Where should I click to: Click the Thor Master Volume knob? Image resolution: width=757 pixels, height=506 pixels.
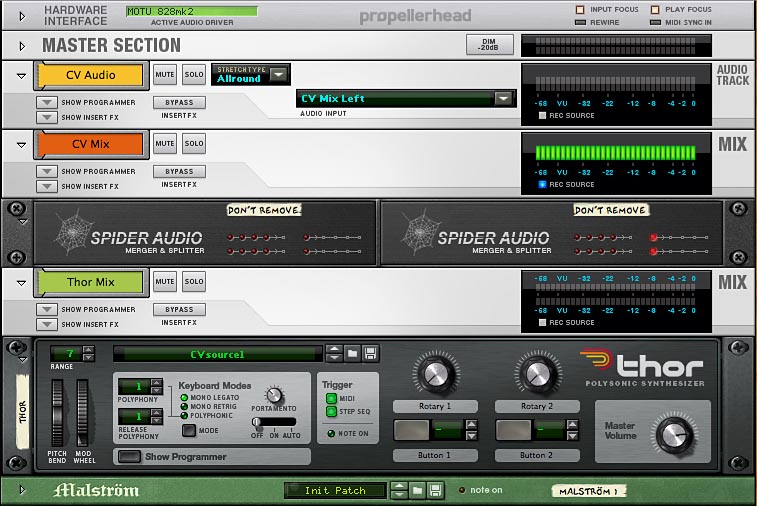(x=674, y=435)
